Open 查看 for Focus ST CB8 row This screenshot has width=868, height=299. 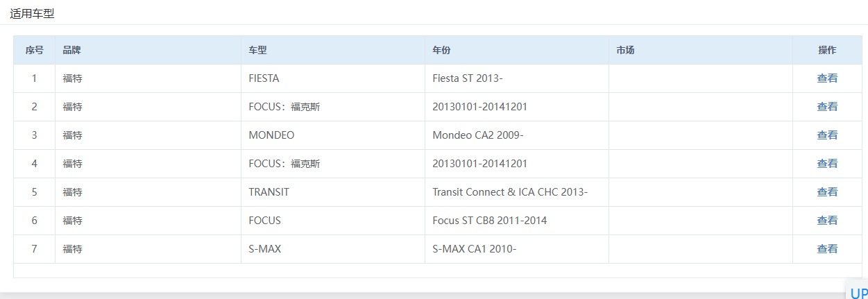click(827, 221)
